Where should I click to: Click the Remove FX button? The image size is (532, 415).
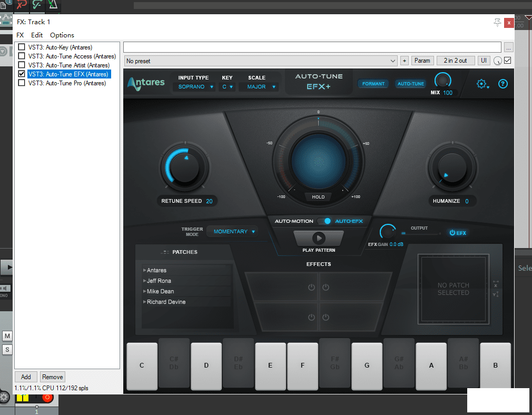(52, 377)
